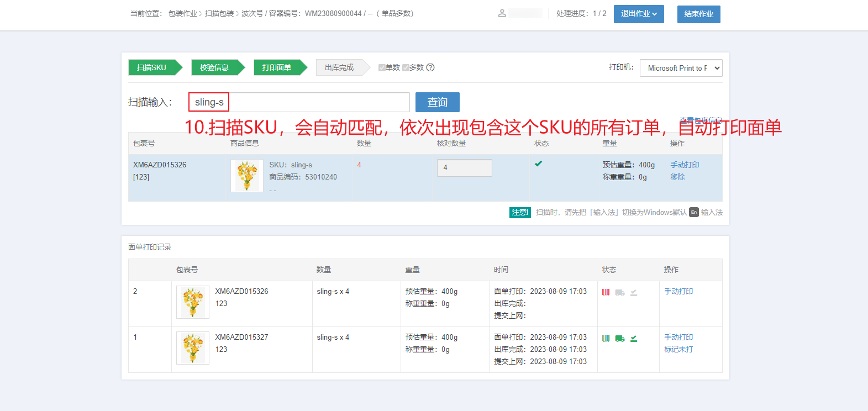The height and width of the screenshot is (411, 868).
Task: Click the flower thumbnail for record XM6AZD015326
Action: pos(193,302)
